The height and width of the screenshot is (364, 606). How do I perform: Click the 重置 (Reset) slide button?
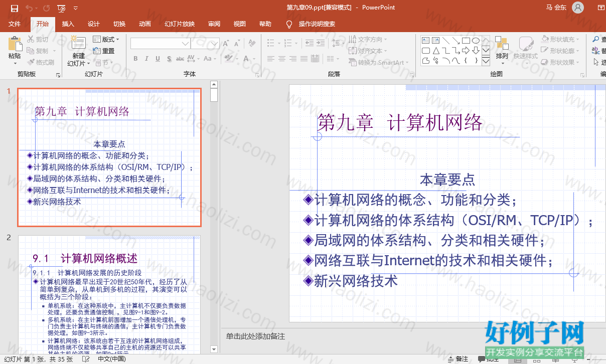click(x=104, y=51)
